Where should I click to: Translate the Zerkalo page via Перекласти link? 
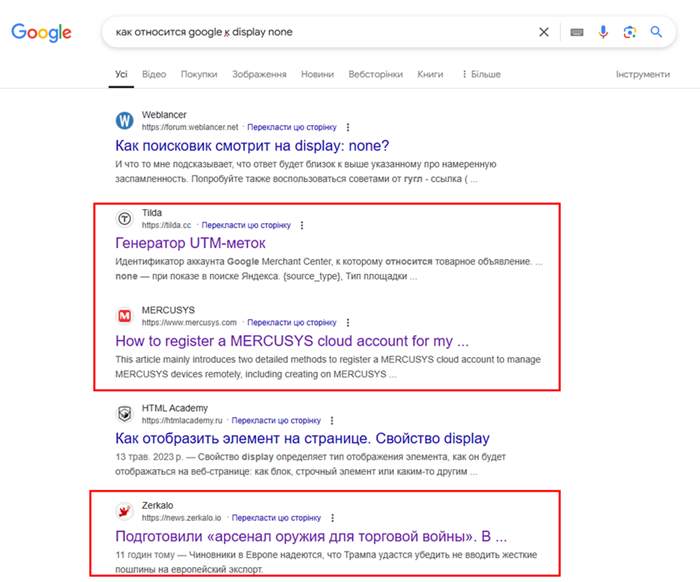pyautogui.click(x=276, y=518)
